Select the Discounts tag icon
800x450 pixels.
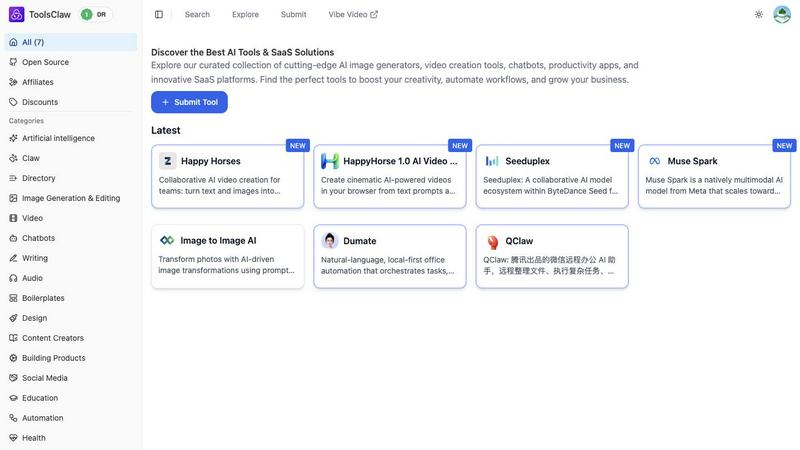pyautogui.click(x=14, y=102)
